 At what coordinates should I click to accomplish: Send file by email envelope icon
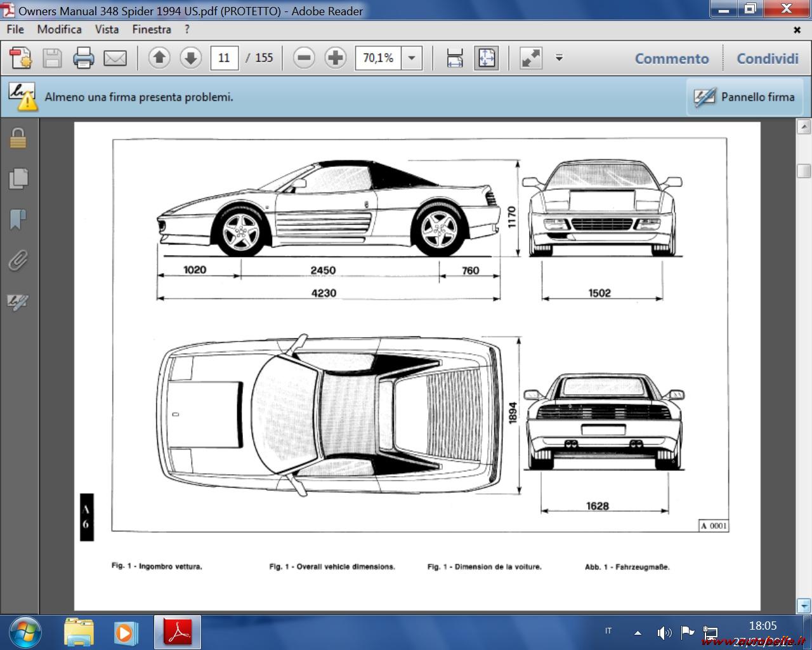pos(115,58)
